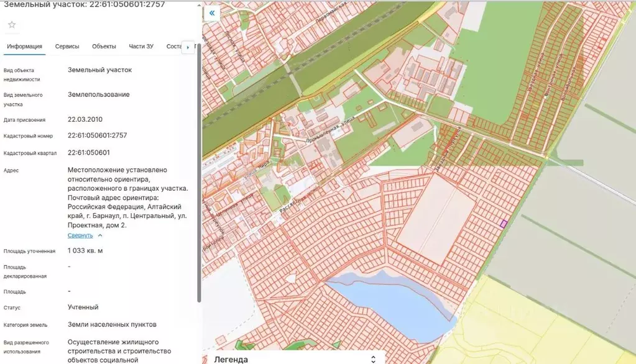Click the cadastral number value in Кадастровый номер row

click(97, 135)
